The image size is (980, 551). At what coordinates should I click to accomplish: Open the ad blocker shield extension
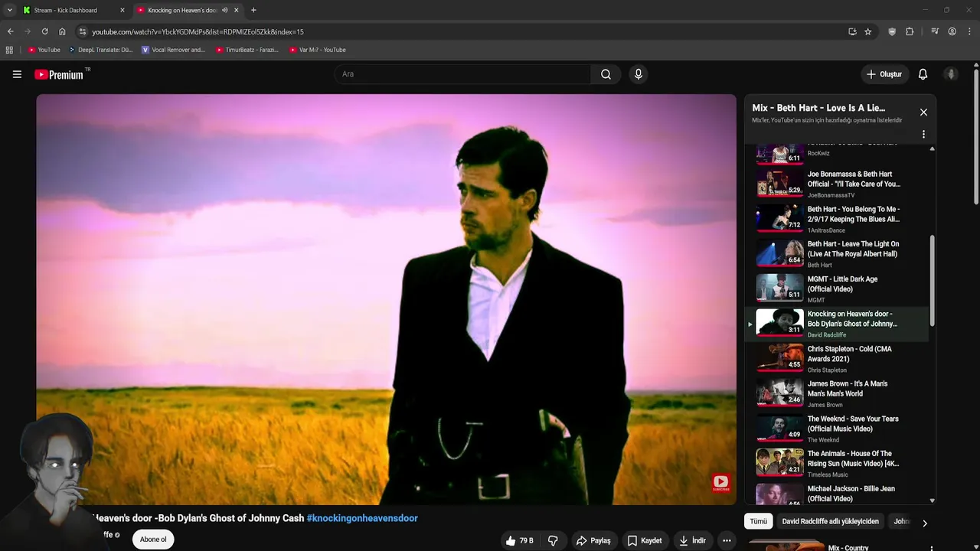click(892, 31)
